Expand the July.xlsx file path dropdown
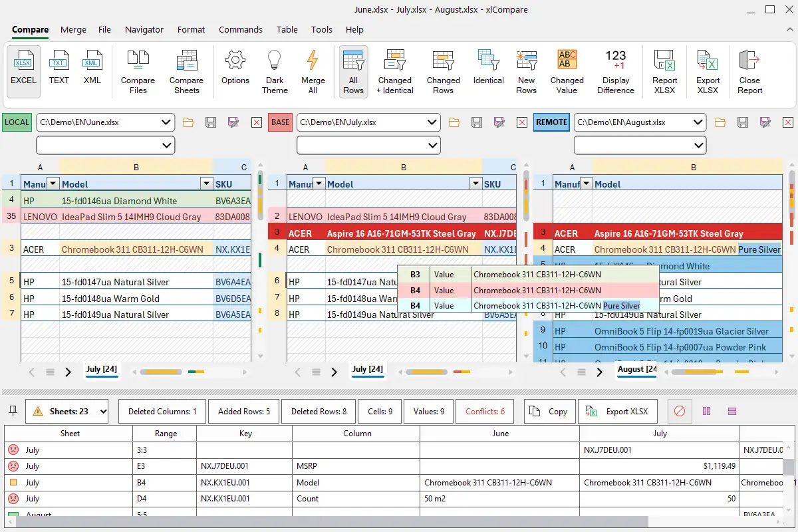Screen dimensions: 798x532 (x=432, y=122)
